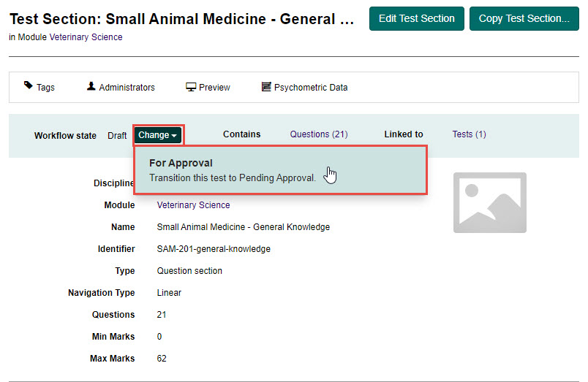The width and height of the screenshot is (588, 382).
Task: Click the Administrators person icon
Action: (91, 86)
